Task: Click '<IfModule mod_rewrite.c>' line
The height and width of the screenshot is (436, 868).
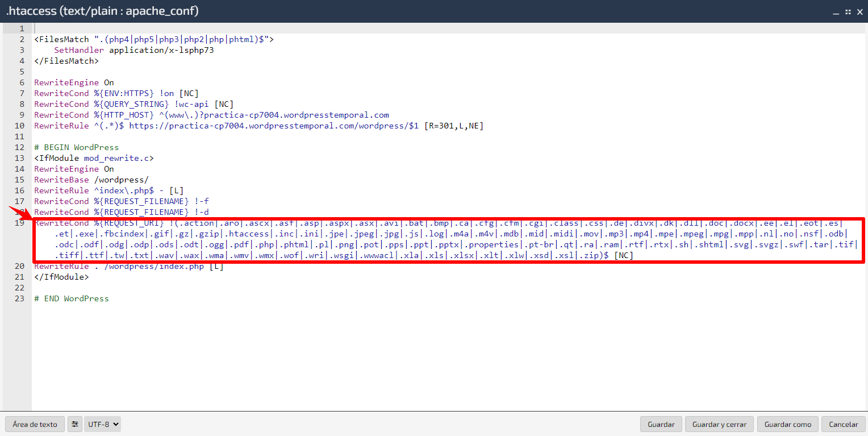Action: pyautogui.click(x=94, y=158)
